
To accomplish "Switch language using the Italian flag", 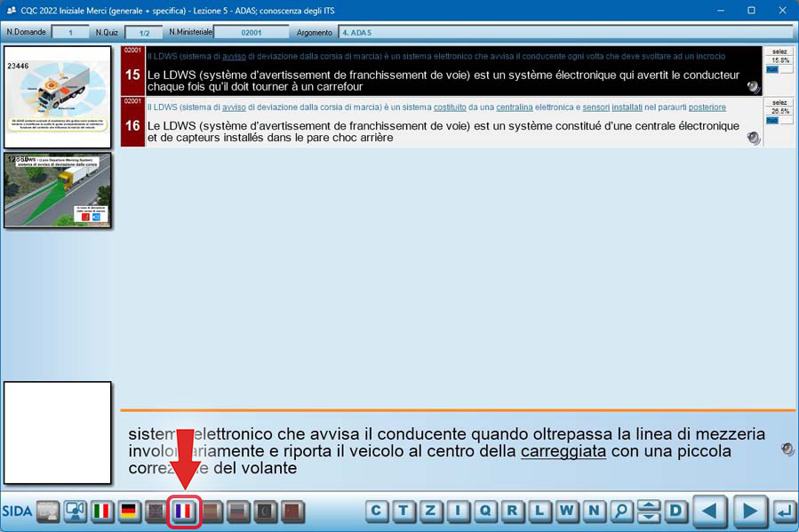I will [x=102, y=512].
